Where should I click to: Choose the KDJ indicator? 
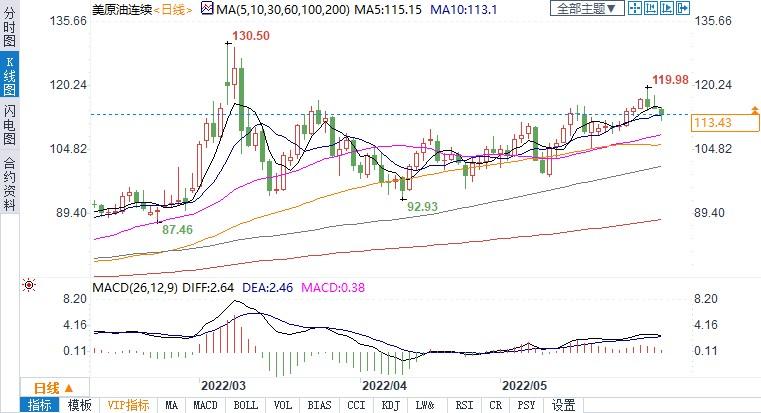387,405
